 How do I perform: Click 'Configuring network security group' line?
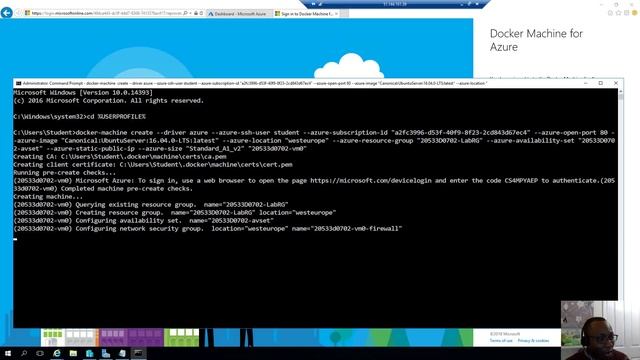[208, 229]
